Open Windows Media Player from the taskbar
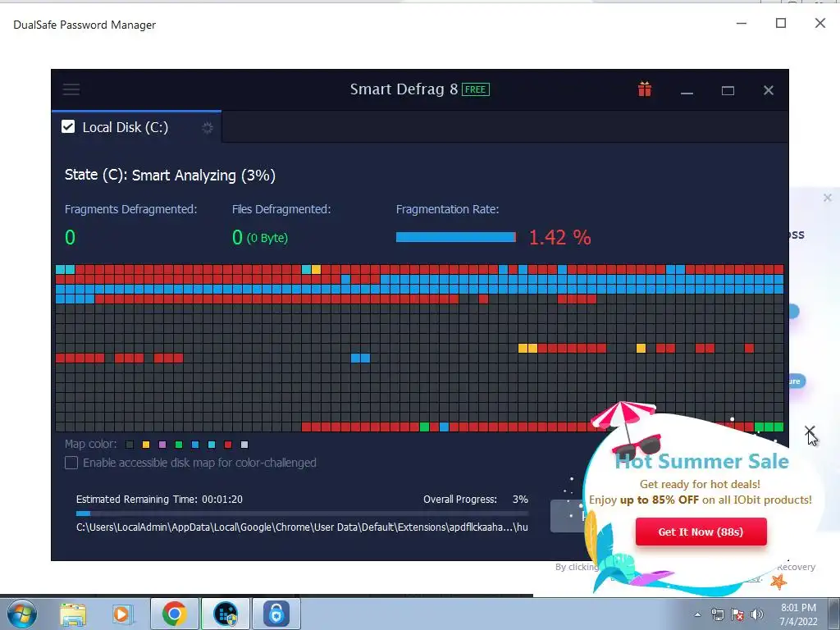This screenshot has width=840, height=630. 121,614
